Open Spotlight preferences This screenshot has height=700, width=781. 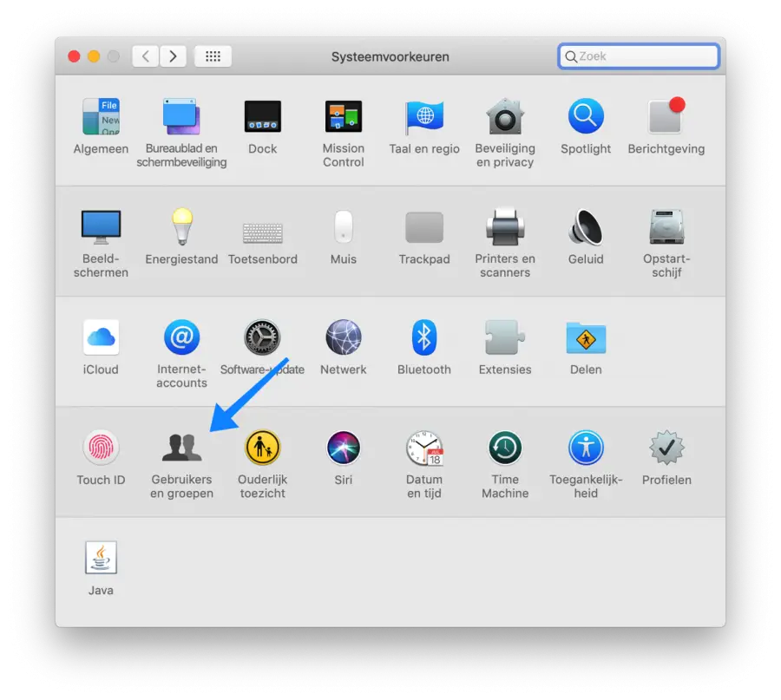pyautogui.click(x=586, y=116)
